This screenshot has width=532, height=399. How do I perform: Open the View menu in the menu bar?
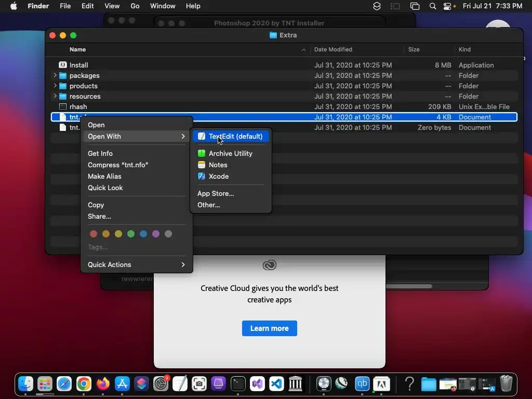tap(112, 6)
